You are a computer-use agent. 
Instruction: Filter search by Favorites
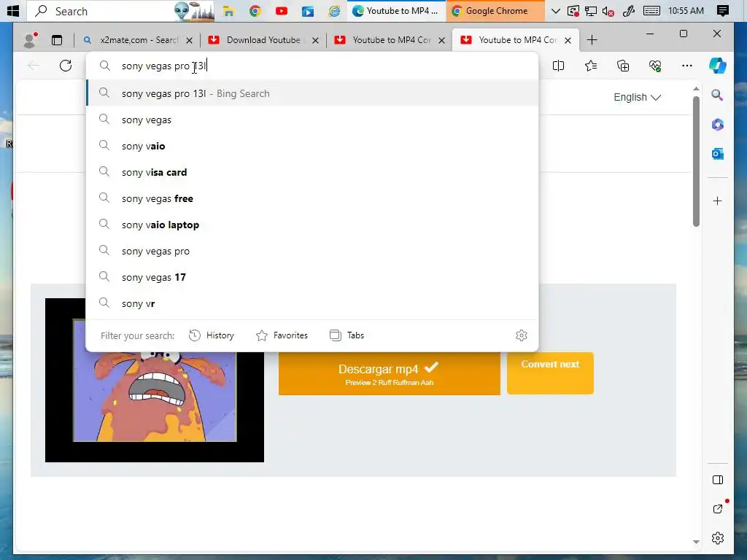282,335
